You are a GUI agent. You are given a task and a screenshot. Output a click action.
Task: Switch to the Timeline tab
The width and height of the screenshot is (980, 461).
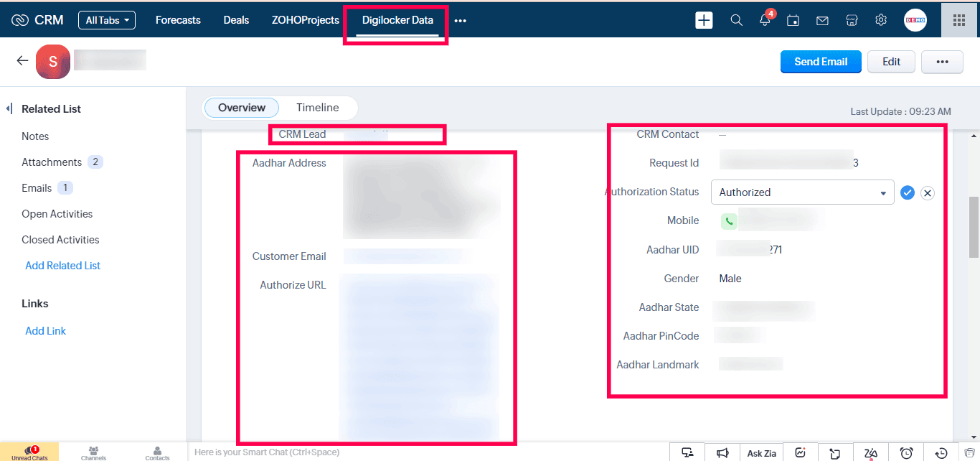tap(318, 108)
